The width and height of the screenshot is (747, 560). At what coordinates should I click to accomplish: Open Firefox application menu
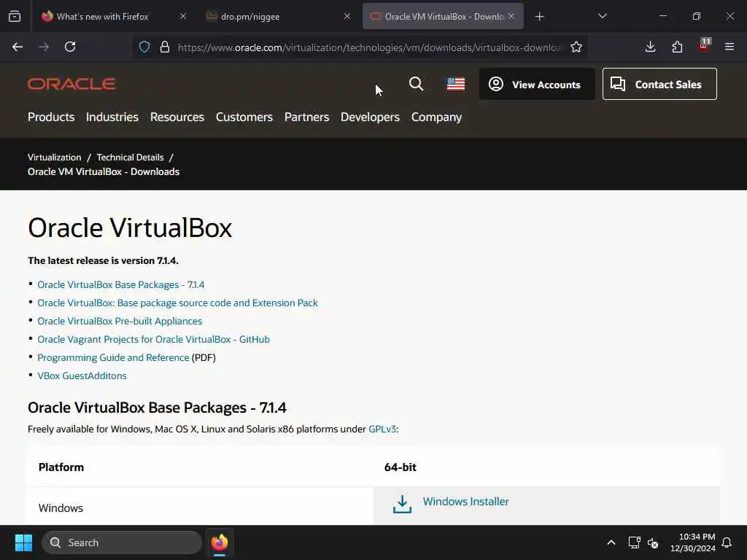729,47
